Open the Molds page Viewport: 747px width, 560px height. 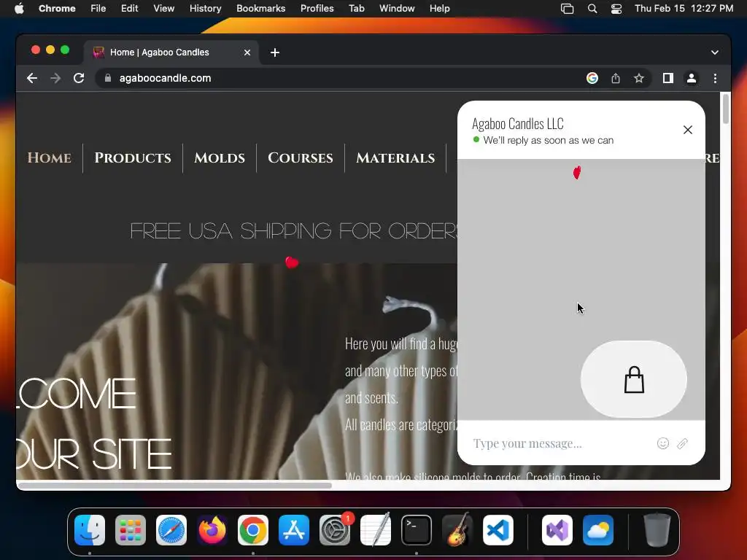[x=219, y=157]
